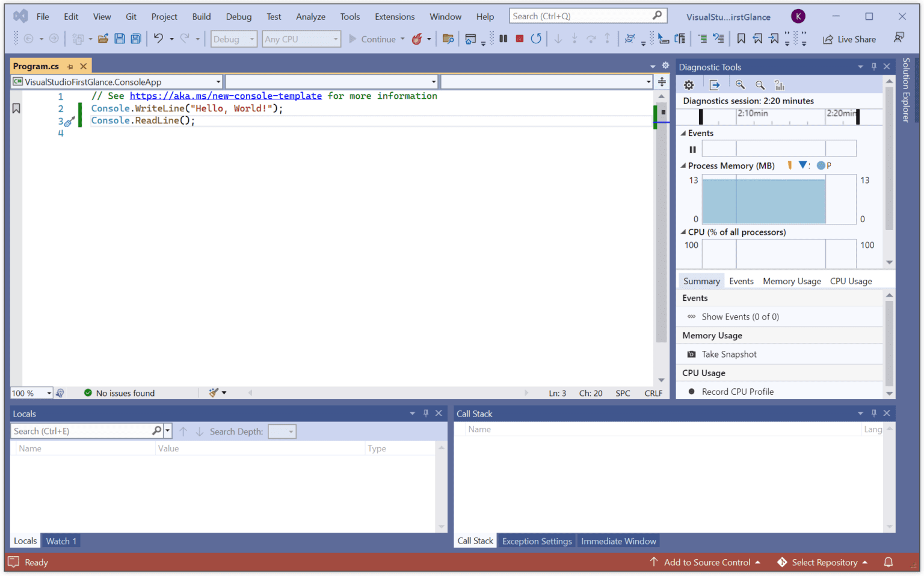Click the Break All pause icon
The width and height of the screenshot is (924, 576).
point(504,39)
